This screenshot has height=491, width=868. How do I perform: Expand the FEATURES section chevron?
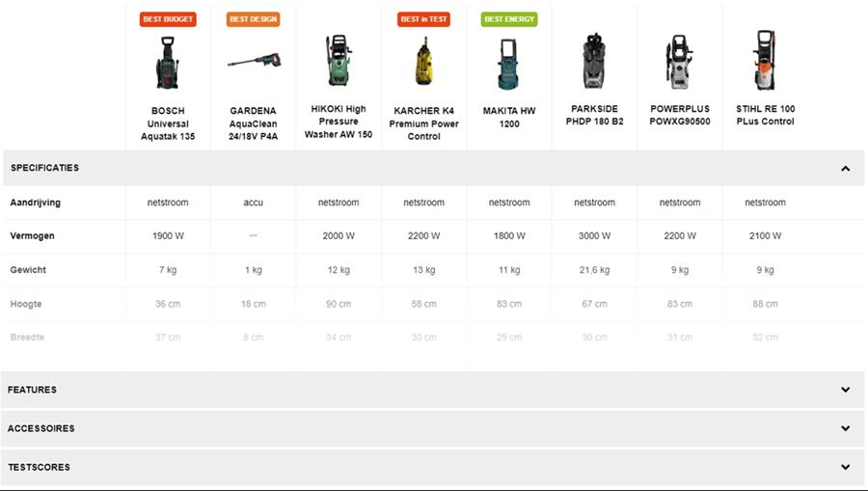point(845,390)
